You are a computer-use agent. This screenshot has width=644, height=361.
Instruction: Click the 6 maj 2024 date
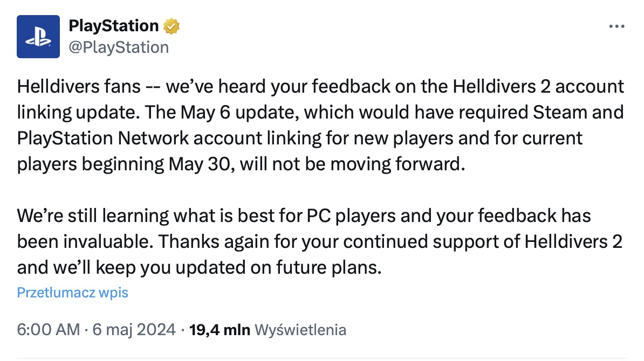tap(134, 330)
